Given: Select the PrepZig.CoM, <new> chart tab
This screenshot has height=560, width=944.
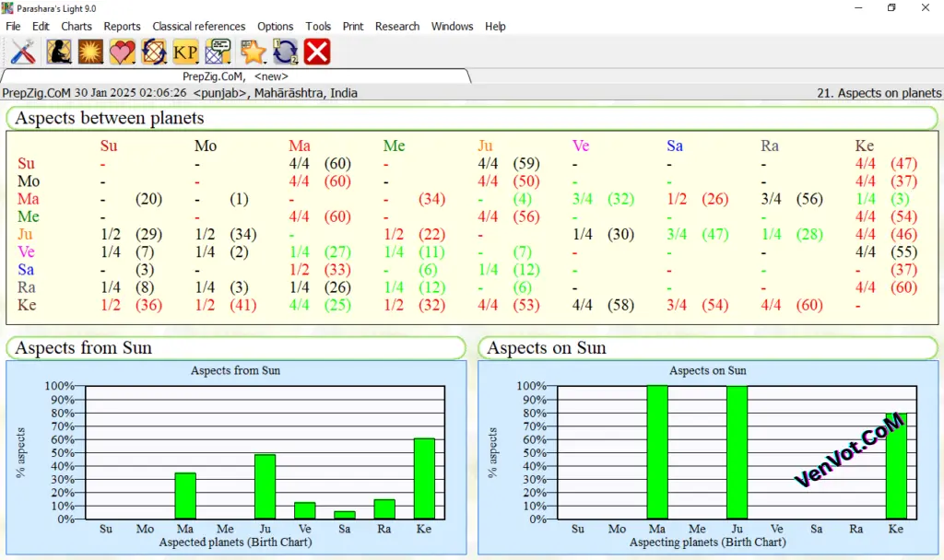Looking at the screenshot, I should click(x=235, y=76).
